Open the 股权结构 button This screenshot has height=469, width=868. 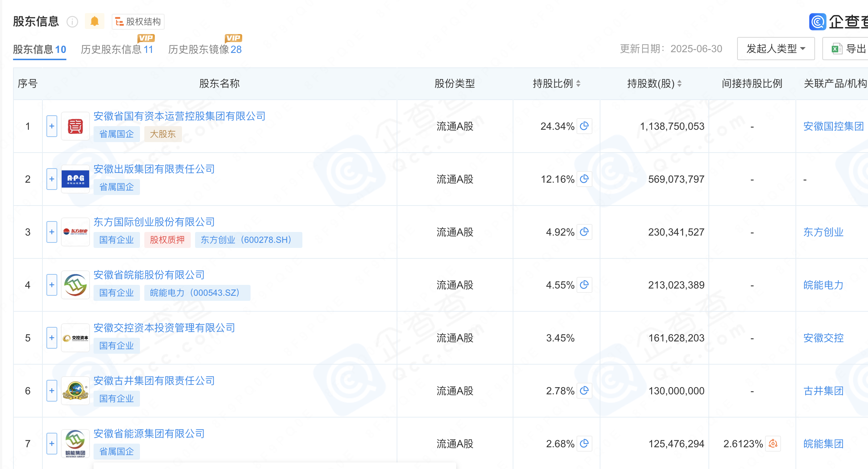point(138,22)
